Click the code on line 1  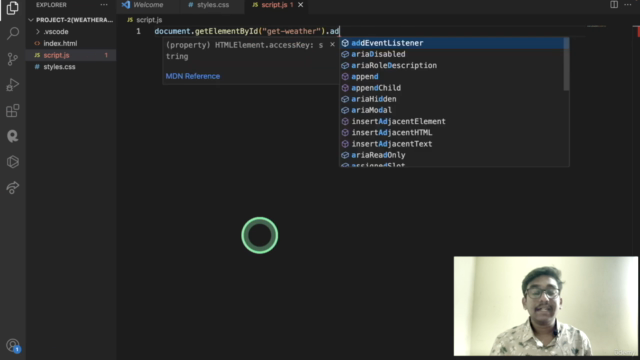pos(247,31)
